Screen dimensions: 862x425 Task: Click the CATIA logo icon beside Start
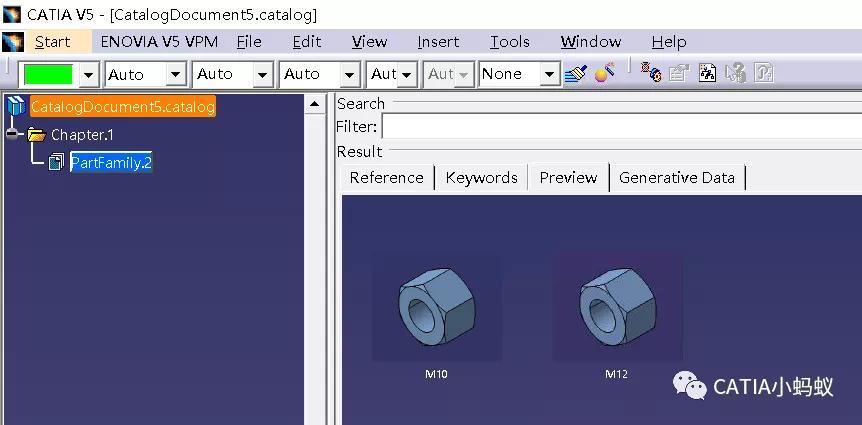(13, 42)
